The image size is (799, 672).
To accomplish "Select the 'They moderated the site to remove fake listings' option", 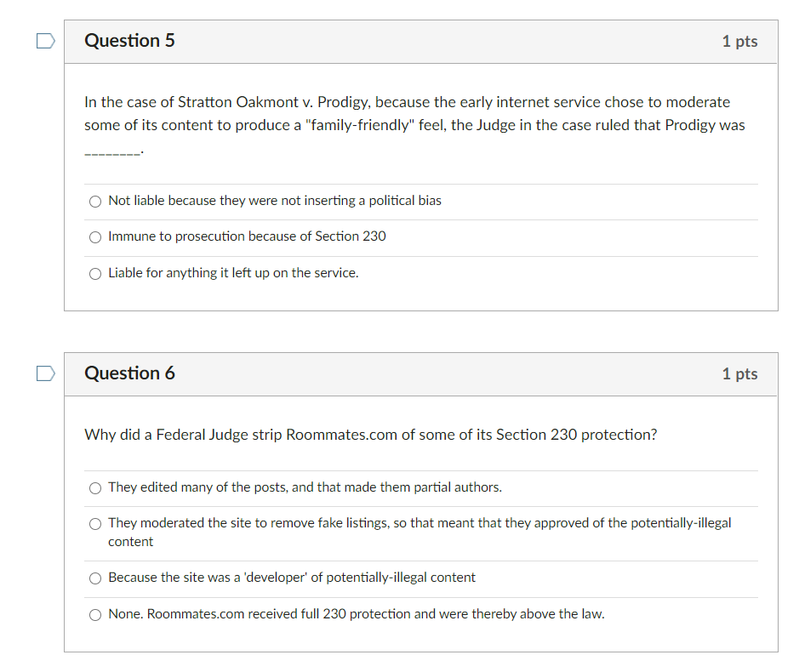I will [95, 523].
